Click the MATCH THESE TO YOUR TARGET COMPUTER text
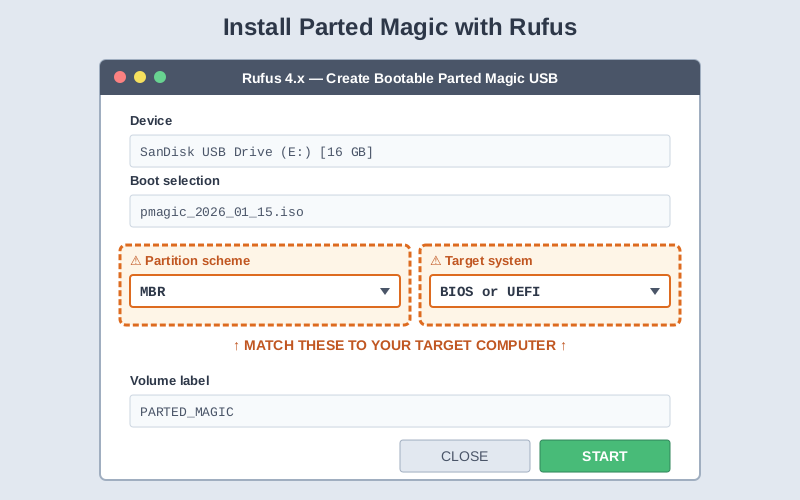 tap(400, 345)
